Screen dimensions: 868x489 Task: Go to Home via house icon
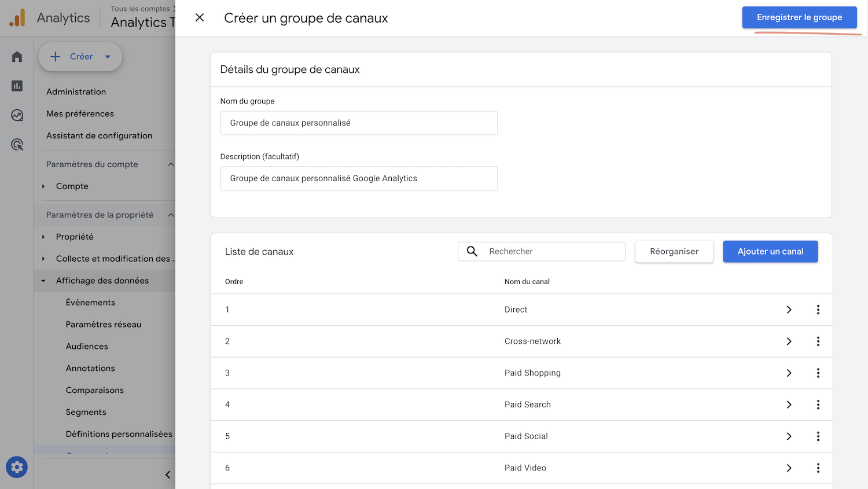click(17, 57)
